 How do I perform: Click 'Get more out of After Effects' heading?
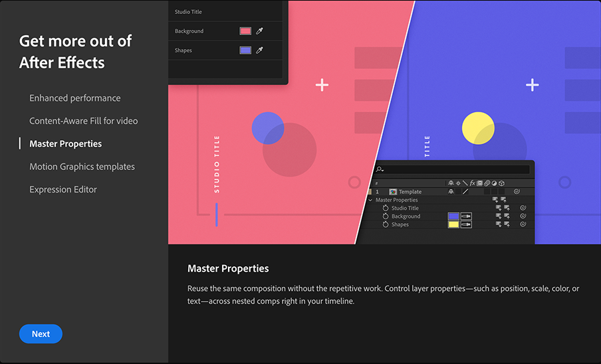pyautogui.click(x=76, y=52)
